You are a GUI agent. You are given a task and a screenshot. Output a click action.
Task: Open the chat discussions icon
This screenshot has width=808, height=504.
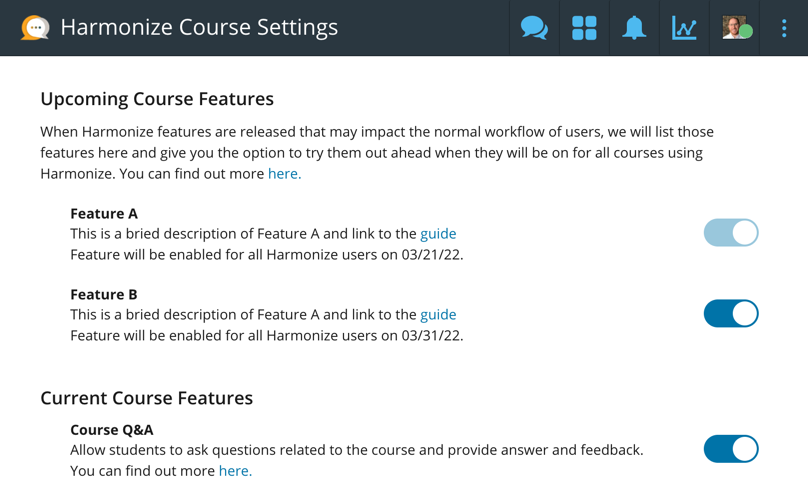(534, 27)
